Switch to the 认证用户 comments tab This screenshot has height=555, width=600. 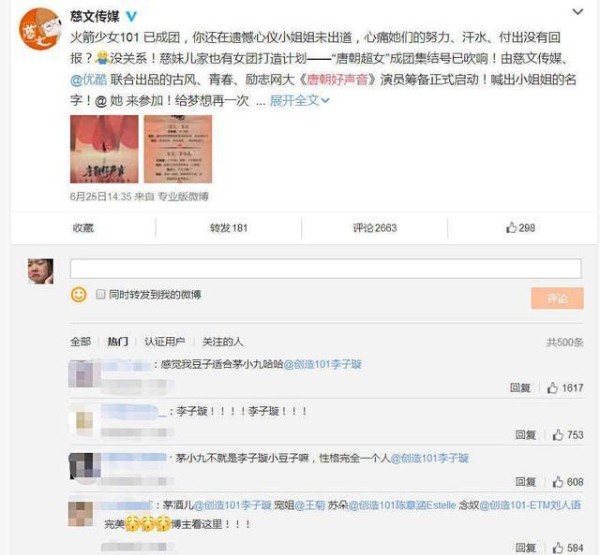pos(165,341)
